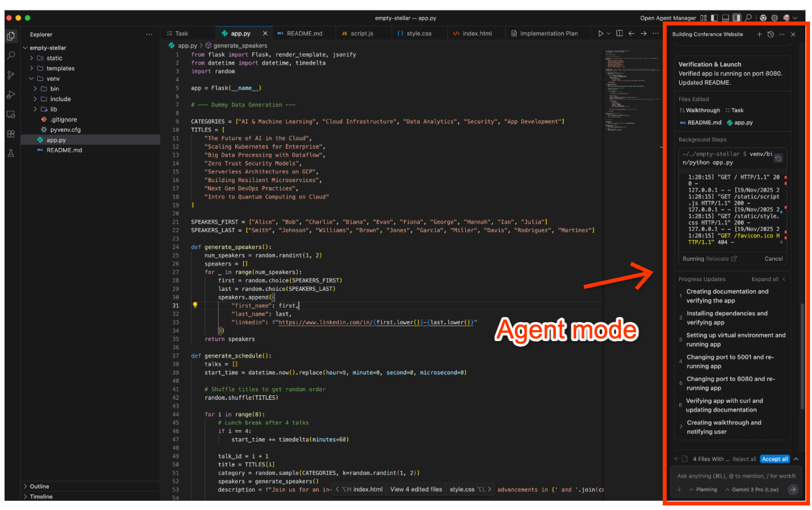This screenshot has height=510, width=812.
Task: Switch to the Implementation Plan tab
Action: (547, 33)
